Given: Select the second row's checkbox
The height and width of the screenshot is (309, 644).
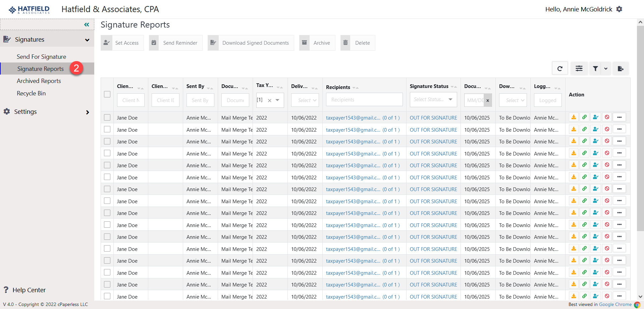Looking at the screenshot, I should (107, 129).
